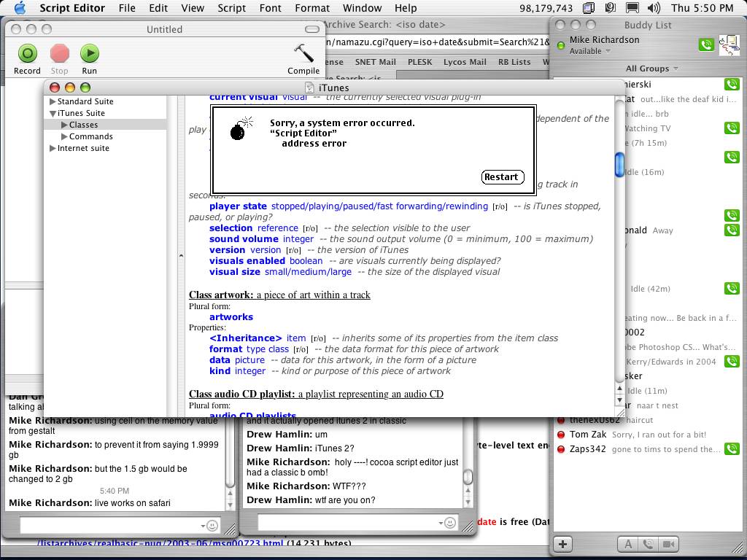Open the Font menu
The image size is (747, 560).
pos(271,8)
